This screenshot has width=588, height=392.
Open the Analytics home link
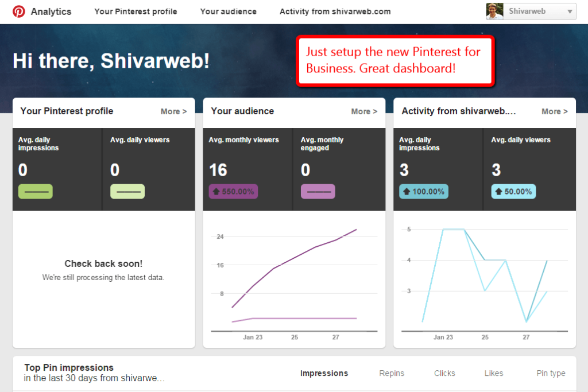51,11
